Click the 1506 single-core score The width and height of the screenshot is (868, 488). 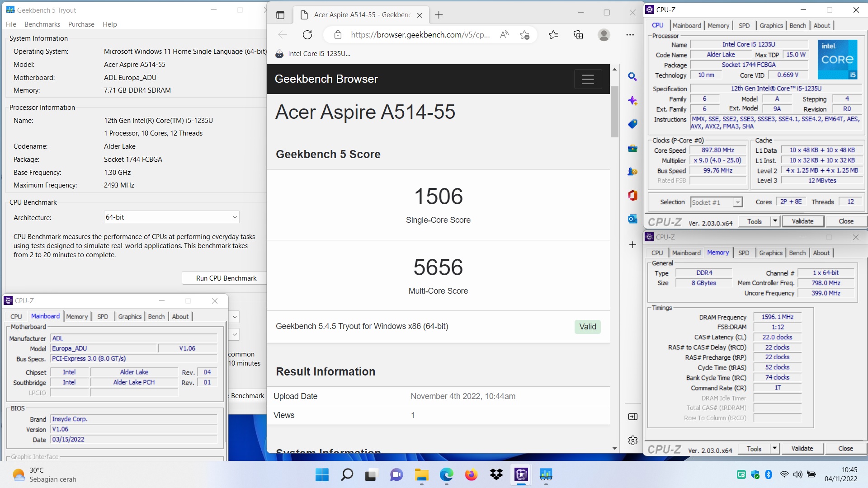coord(439,197)
